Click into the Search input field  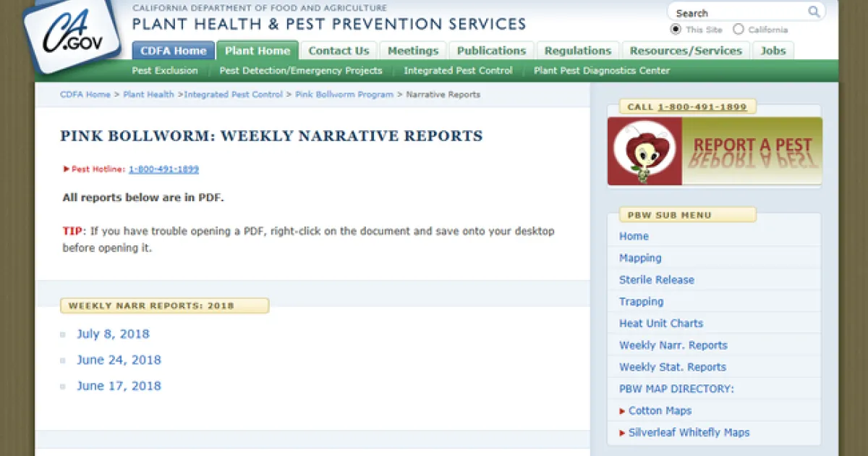pyautogui.click(x=738, y=13)
